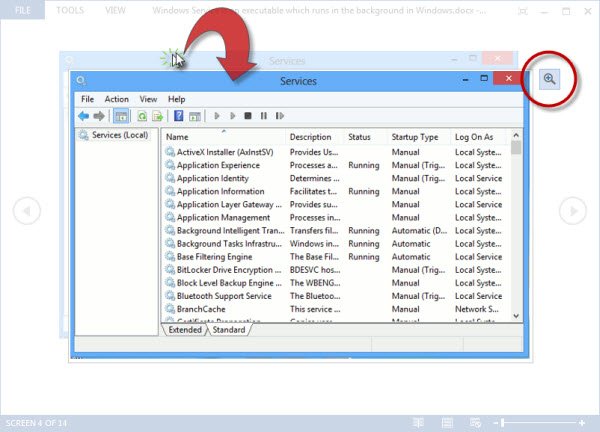Click the vertical scrollbar thumb in services list
This screenshot has height=432, width=600.
click(x=516, y=148)
